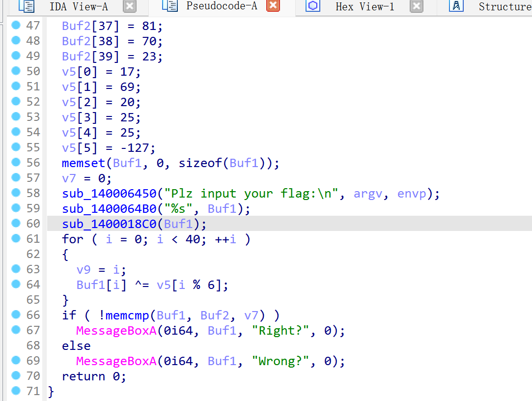This screenshot has width=532, height=401.
Task: Click the Pseudocode-A tab icon
Action: (169, 5)
